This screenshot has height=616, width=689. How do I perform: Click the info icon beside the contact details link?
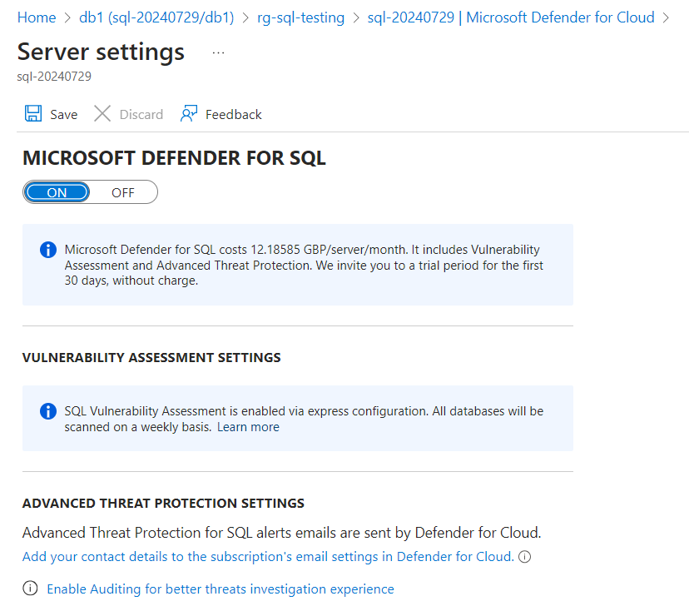click(x=524, y=558)
